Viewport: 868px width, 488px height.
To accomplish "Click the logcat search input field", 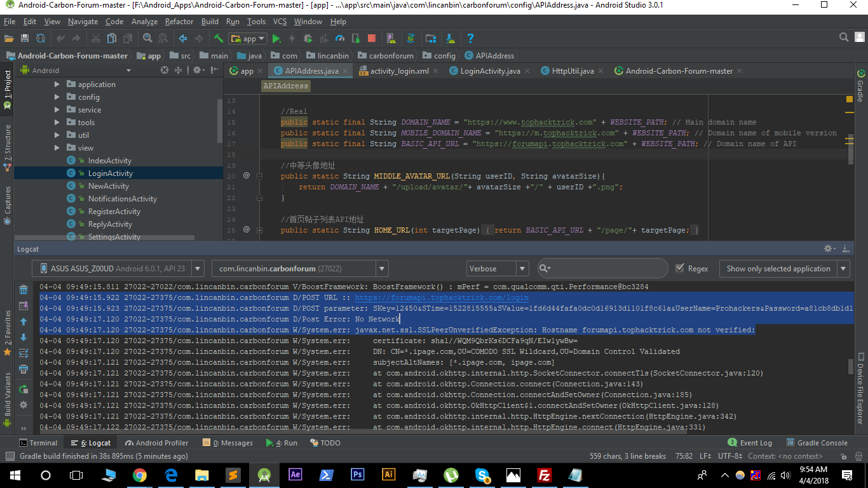I will pos(603,269).
